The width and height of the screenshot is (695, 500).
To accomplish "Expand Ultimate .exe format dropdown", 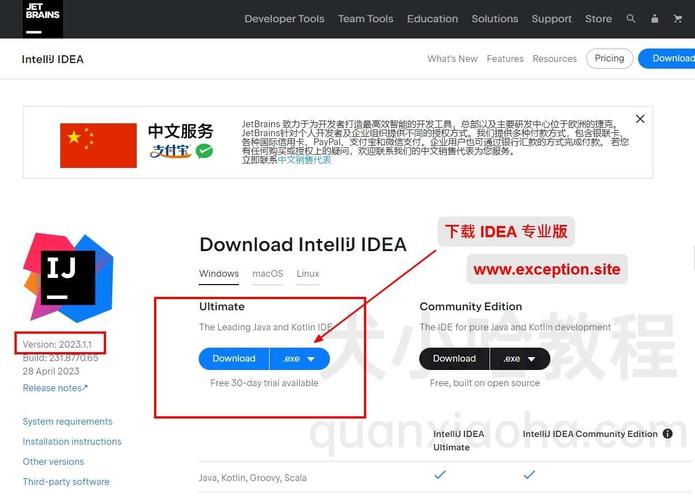I will point(299,359).
